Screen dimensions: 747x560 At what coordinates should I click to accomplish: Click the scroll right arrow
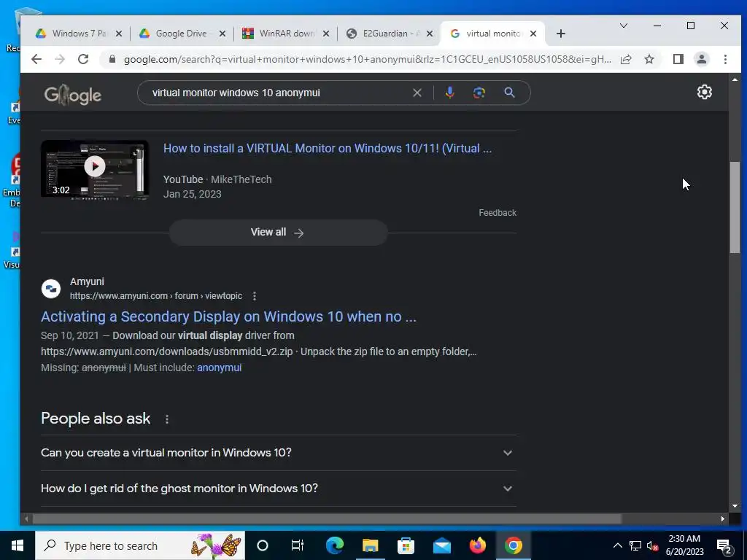[722, 518]
